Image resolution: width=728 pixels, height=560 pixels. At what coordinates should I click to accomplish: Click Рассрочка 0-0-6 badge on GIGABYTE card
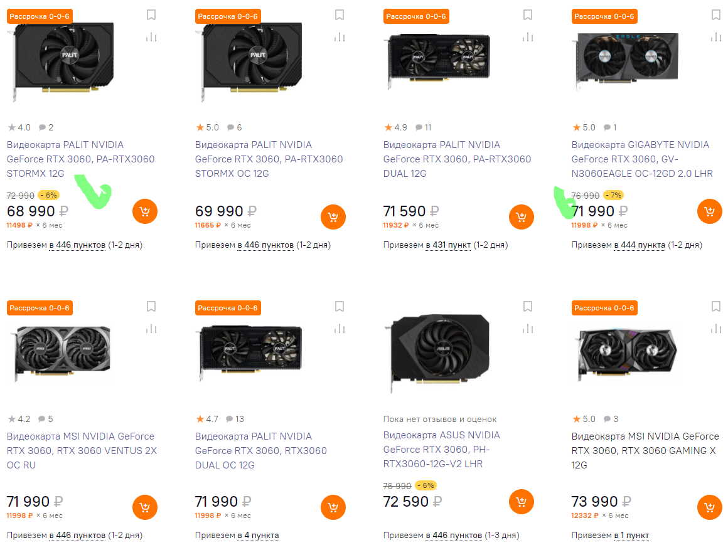[604, 16]
